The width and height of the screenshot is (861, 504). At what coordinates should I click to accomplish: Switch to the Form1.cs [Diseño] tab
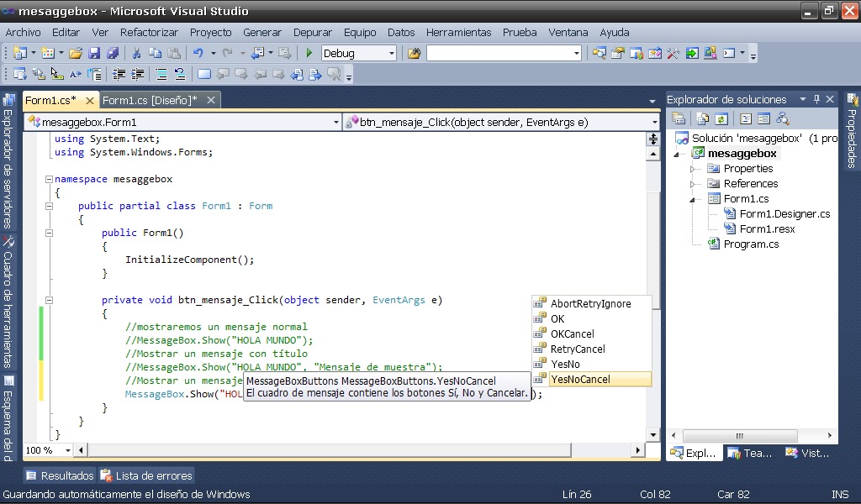[151, 98]
